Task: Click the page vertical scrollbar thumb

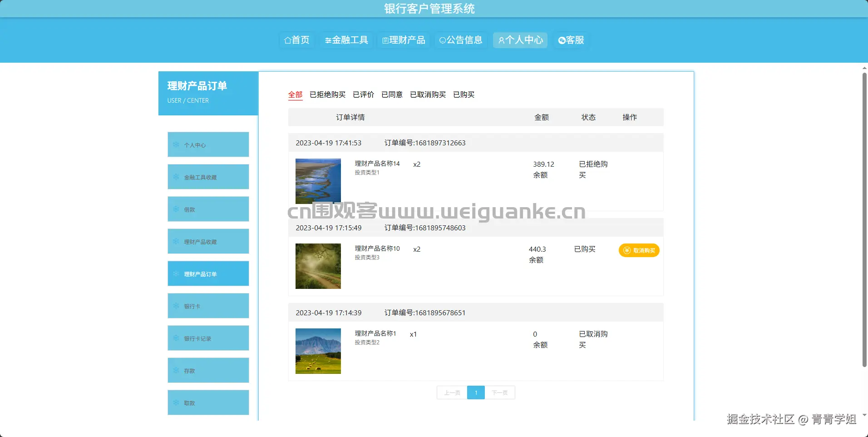Action: (x=864, y=219)
